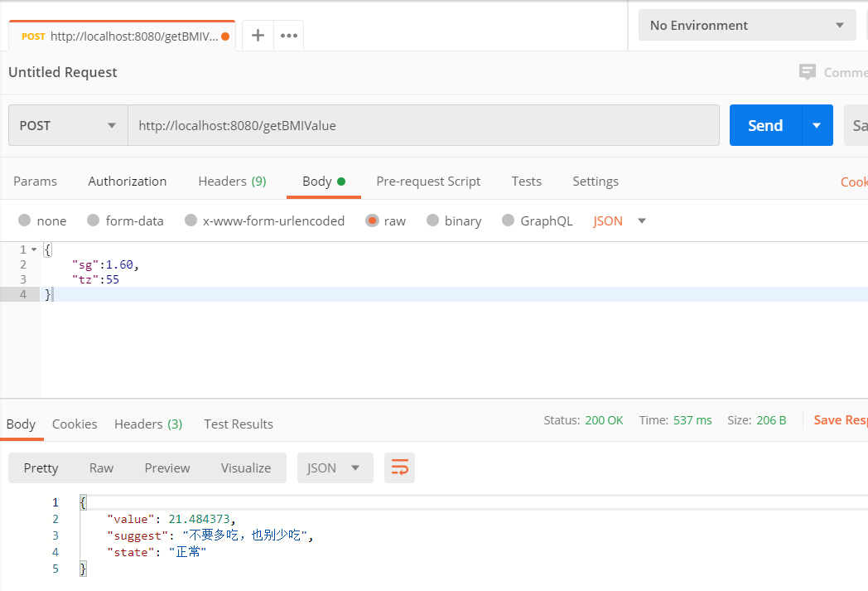The image size is (868, 591).
Task: Toggle line wrap icon in response toolbar
Action: pos(400,467)
